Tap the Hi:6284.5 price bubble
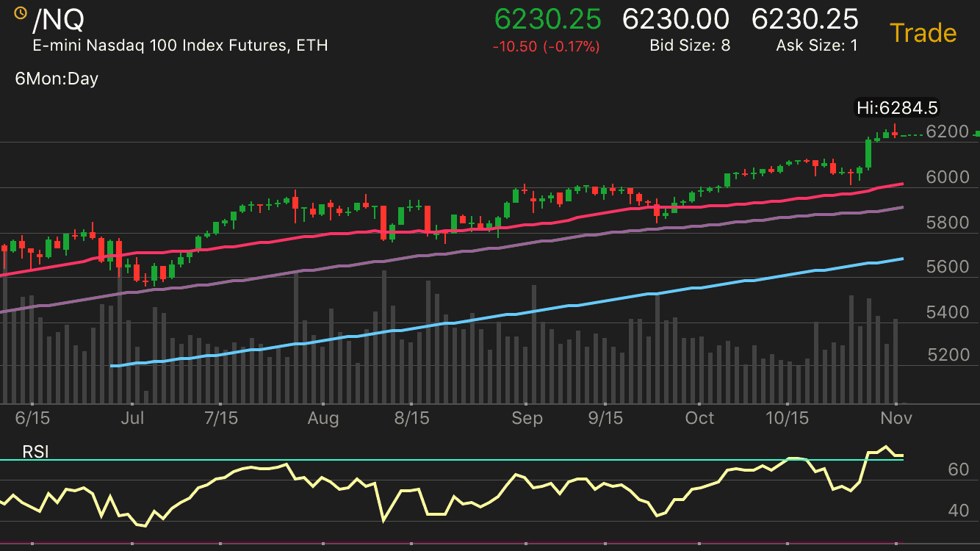 (x=898, y=108)
